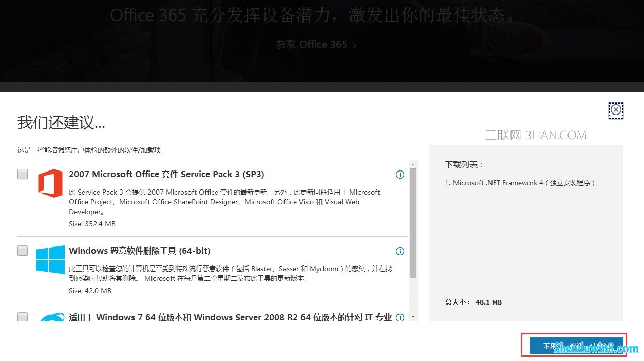Click 2007 Microsoft Office 套件 Service Pack 3 title
The width and height of the screenshot is (644, 361).
click(166, 174)
